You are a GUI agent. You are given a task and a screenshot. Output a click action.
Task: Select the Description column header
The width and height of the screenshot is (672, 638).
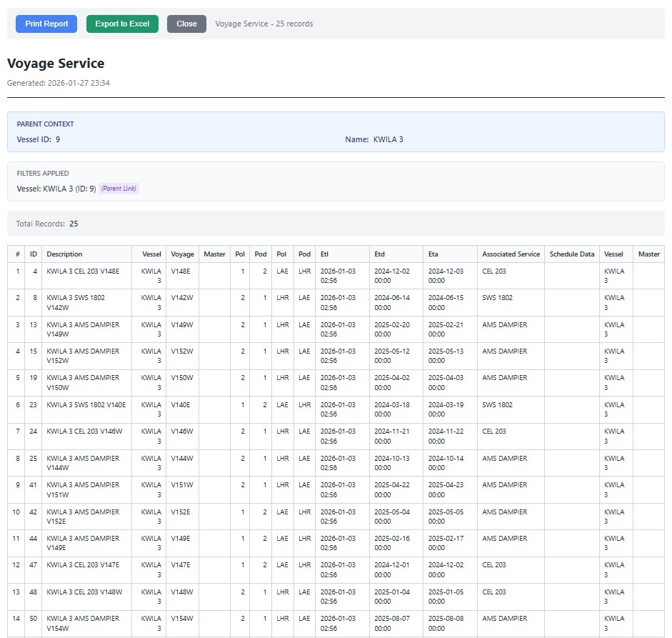(64, 254)
